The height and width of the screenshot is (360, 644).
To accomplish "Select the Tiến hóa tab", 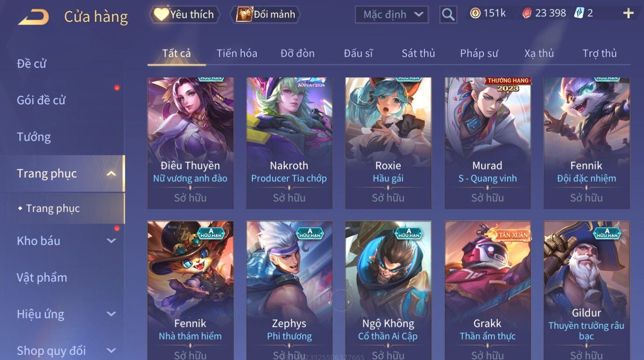I will click(237, 53).
